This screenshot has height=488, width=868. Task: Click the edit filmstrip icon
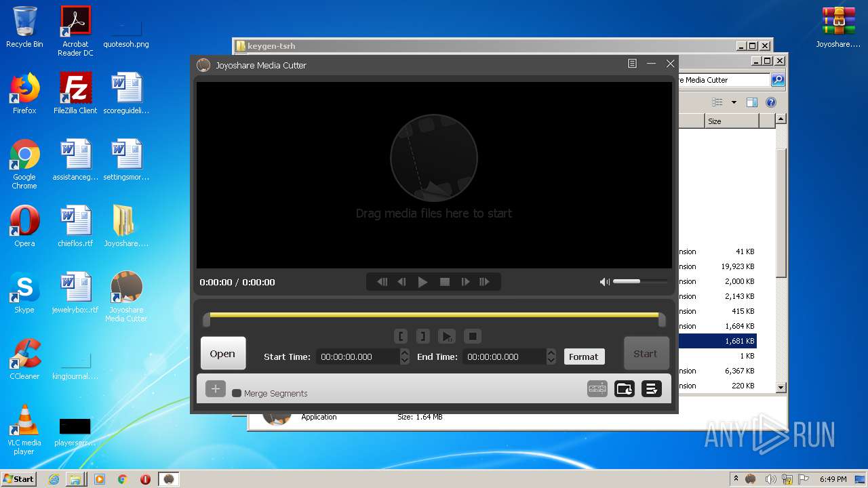[597, 388]
